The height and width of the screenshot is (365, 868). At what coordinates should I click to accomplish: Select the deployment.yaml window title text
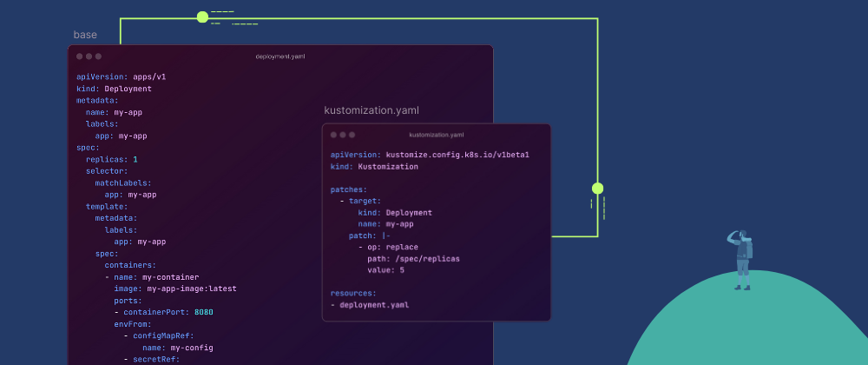279,56
